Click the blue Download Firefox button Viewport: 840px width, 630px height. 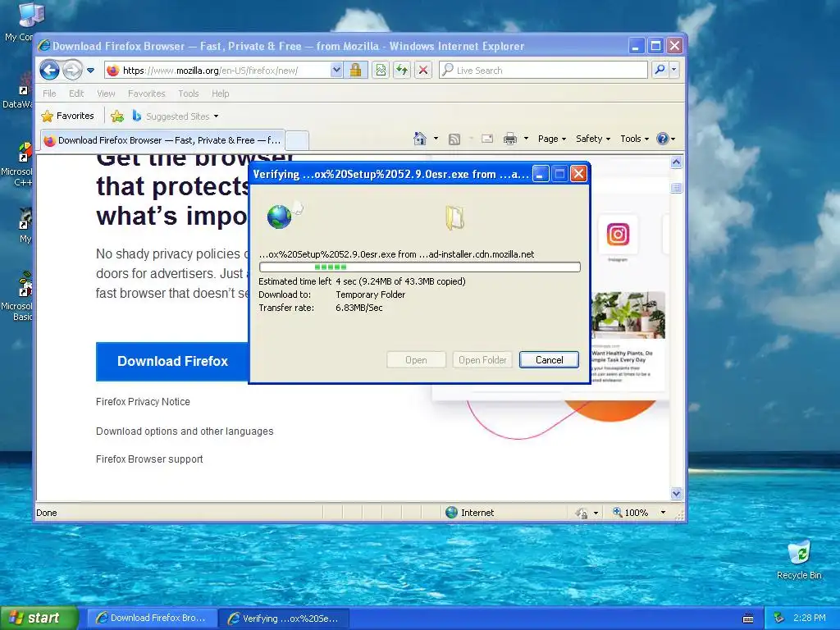[x=172, y=362]
